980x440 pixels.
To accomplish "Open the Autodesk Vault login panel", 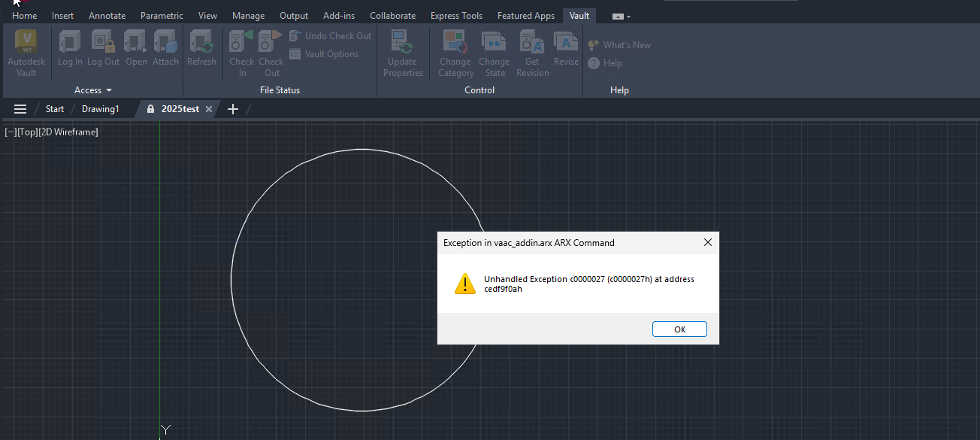I will 26,51.
